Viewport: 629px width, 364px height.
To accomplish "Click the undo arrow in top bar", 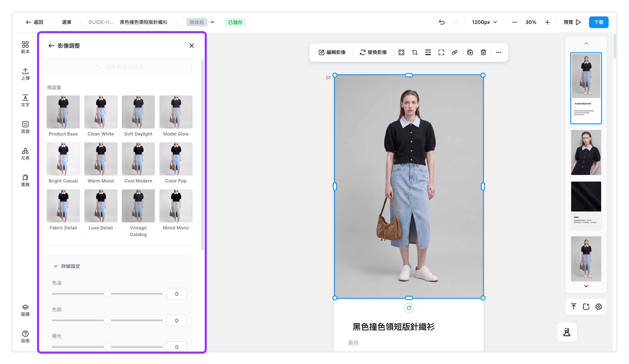I will [442, 22].
